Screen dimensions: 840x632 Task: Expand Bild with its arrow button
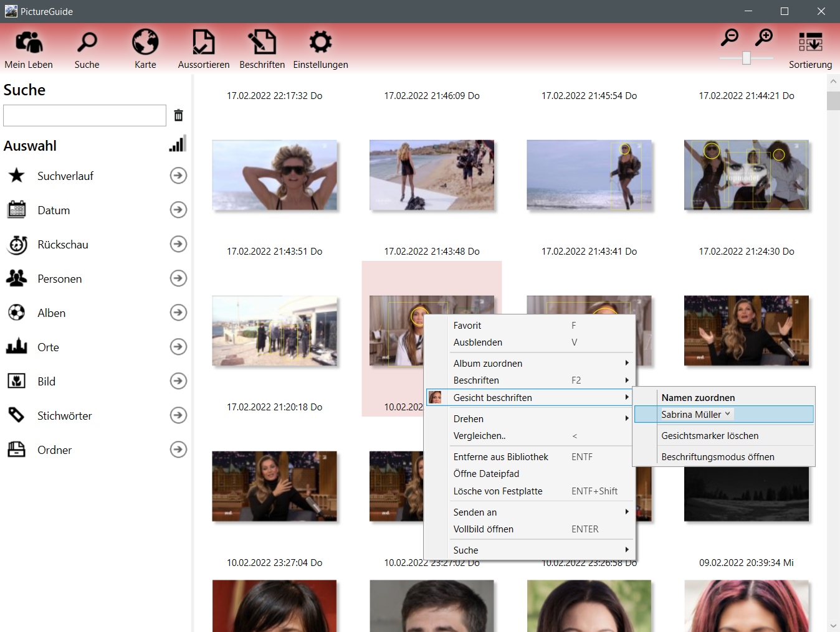point(178,381)
